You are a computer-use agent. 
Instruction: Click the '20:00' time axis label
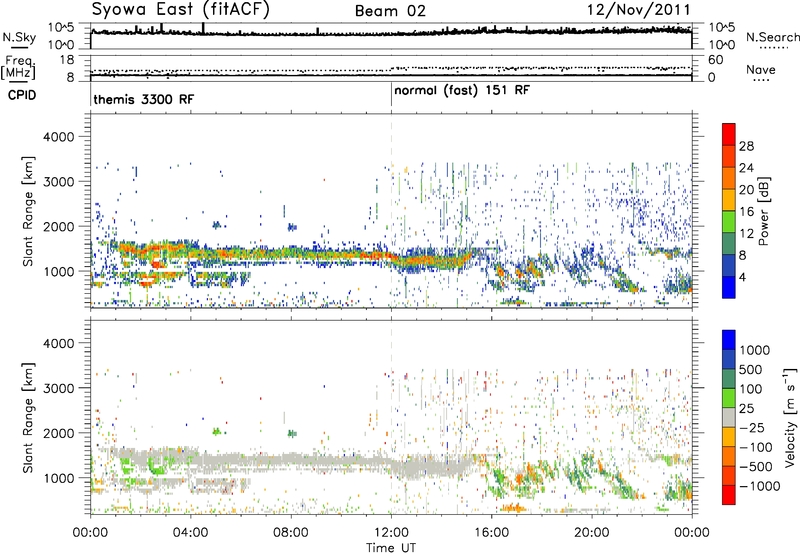(591, 533)
